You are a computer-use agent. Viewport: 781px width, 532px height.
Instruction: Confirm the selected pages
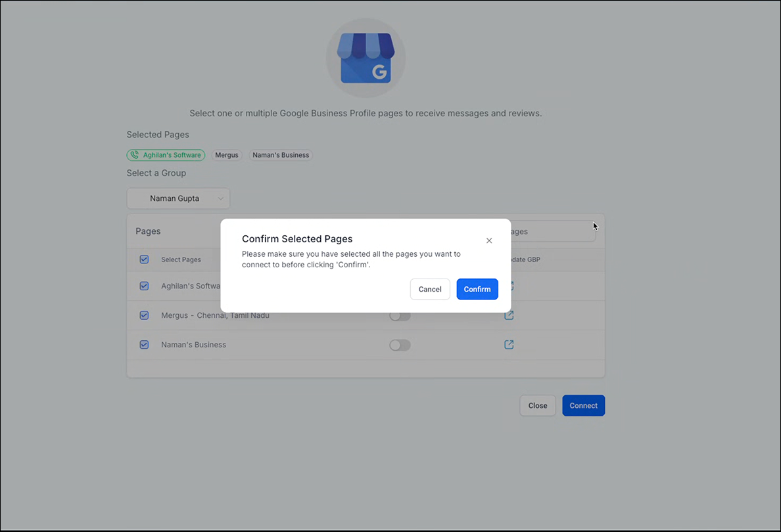[x=477, y=289]
